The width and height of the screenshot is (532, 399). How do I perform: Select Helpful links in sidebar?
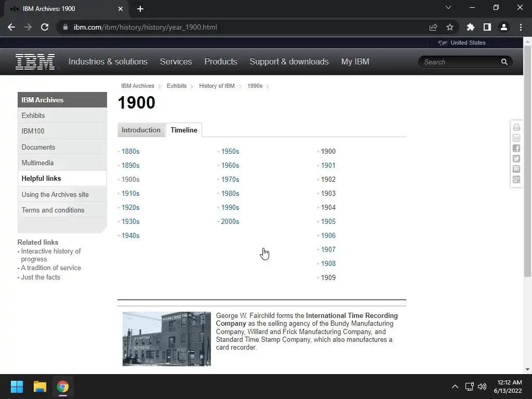pos(62,179)
